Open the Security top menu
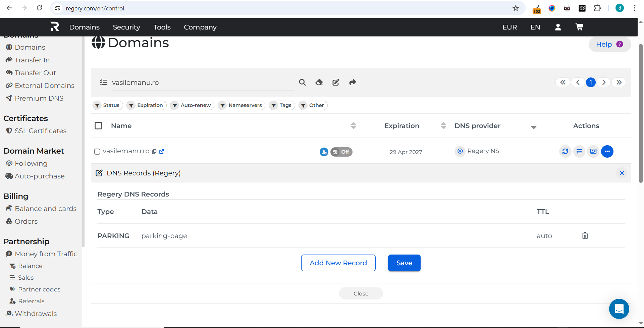 126,27
